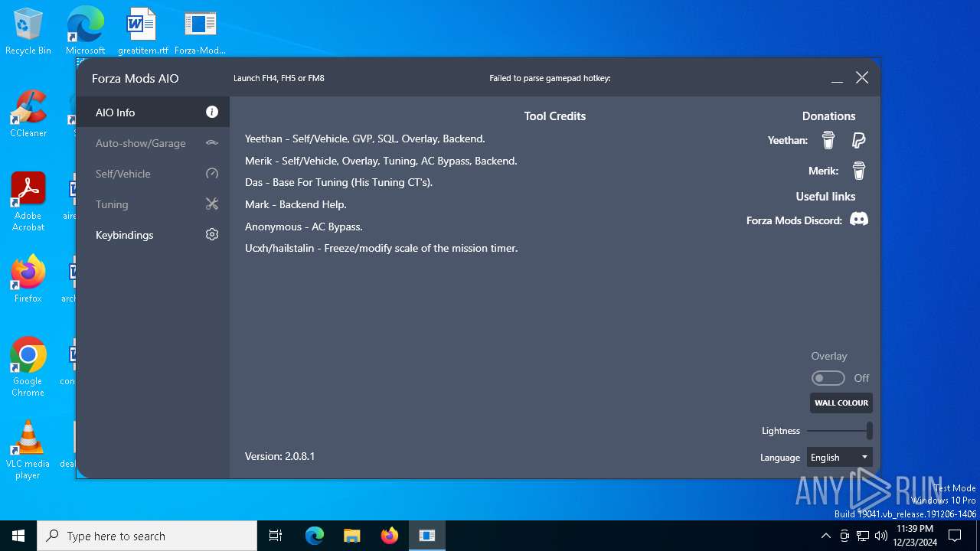Open the Forza-Mod desktop shortcut

coord(200,32)
